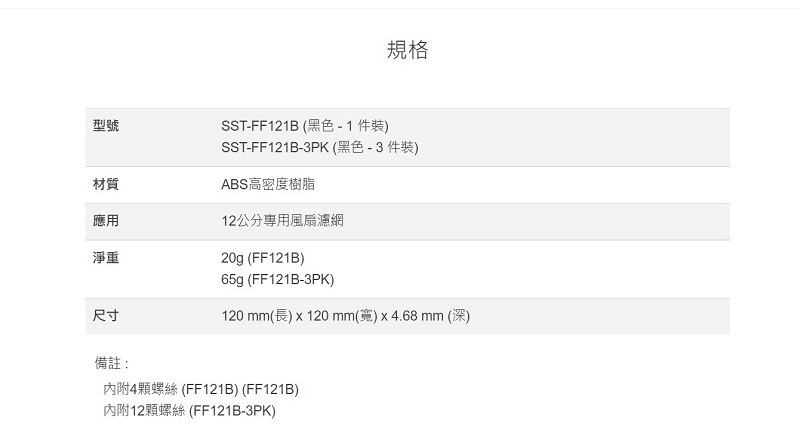Select the 型號 row label

pyautogui.click(x=105, y=126)
